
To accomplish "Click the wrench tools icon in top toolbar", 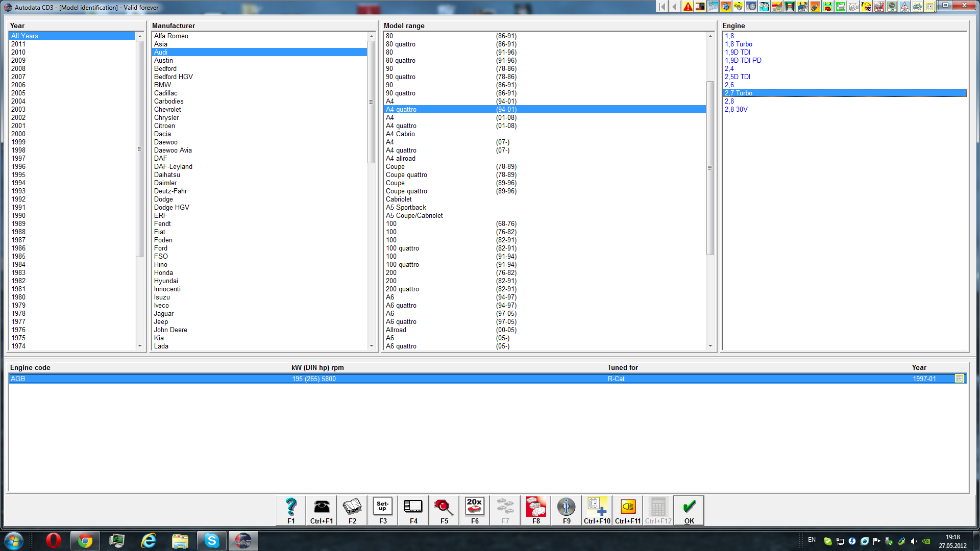I will pyautogui.click(x=713, y=7).
